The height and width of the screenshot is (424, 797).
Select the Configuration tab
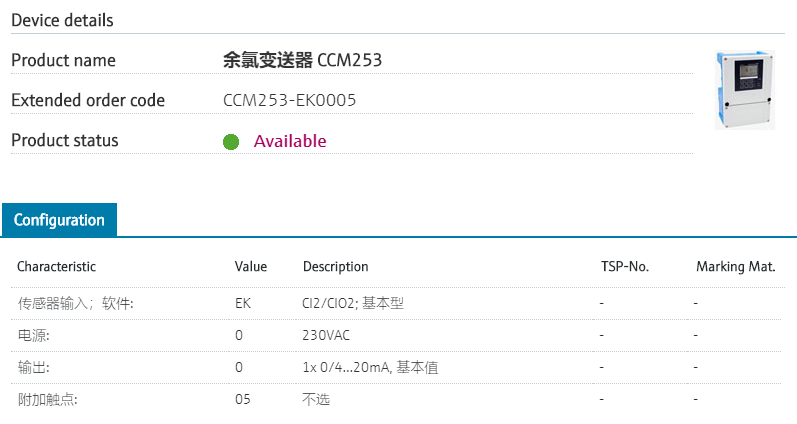pyautogui.click(x=59, y=220)
